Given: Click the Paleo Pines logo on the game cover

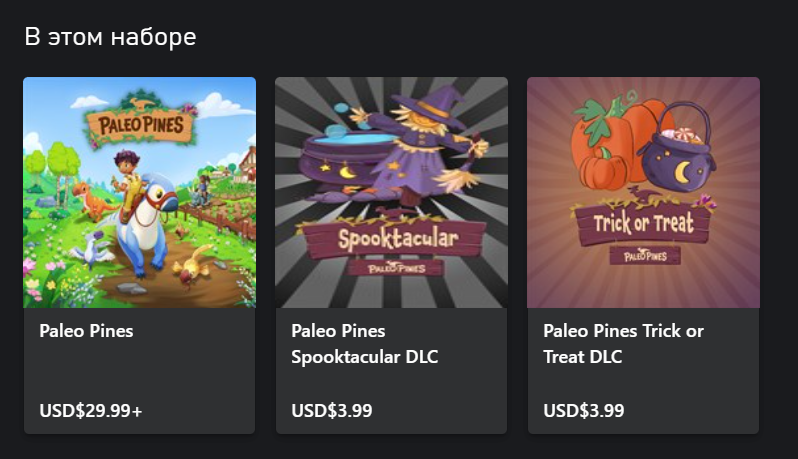Looking at the screenshot, I should coord(141,124).
